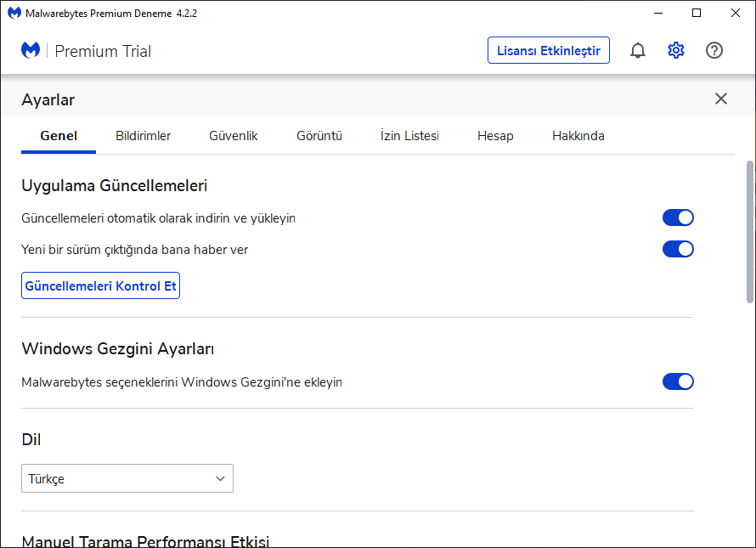Toggle 'Yeni bir sürüm çıktığında bana haber ver'
Image resolution: width=756 pixels, height=548 pixels.
coord(678,250)
